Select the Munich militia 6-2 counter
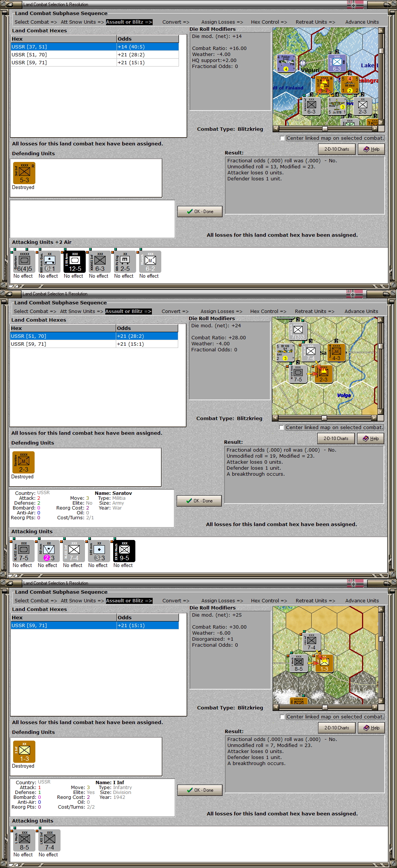 [x=150, y=262]
